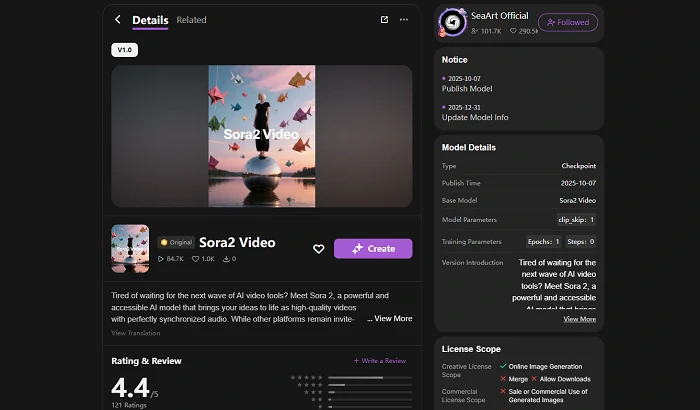Select the Details tab

click(x=150, y=19)
